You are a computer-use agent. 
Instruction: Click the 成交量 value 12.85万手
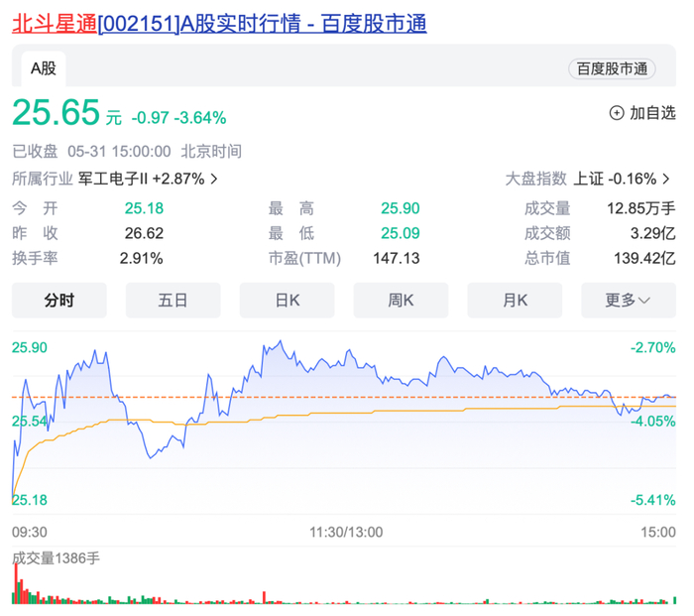[x=640, y=208]
